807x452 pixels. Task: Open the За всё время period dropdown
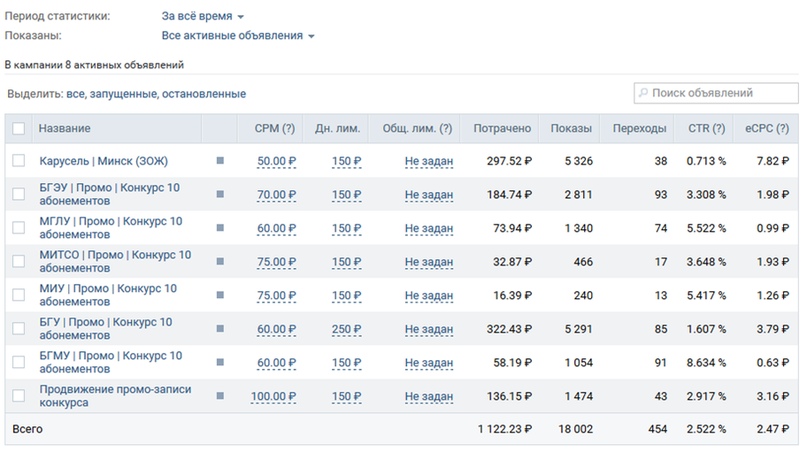pyautogui.click(x=202, y=17)
